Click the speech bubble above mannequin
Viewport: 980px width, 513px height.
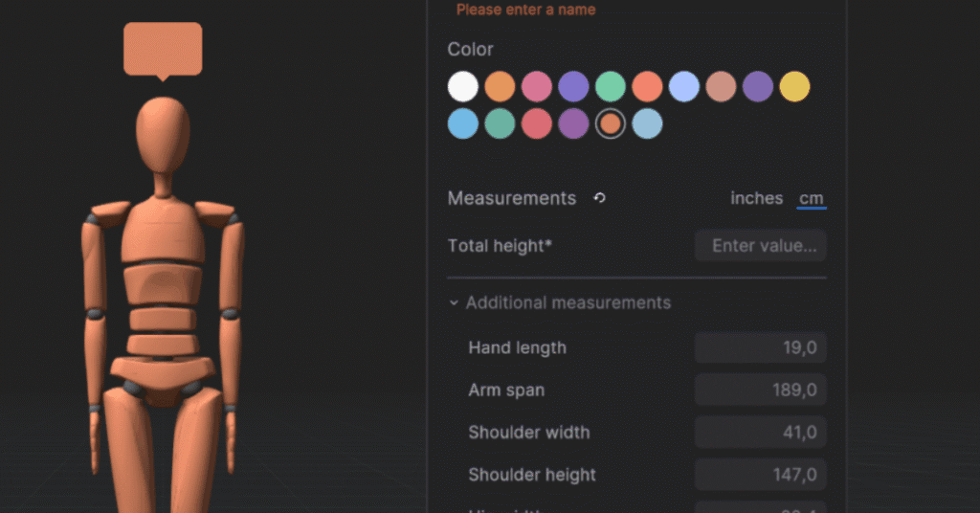pyautogui.click(x=163, y=52)
